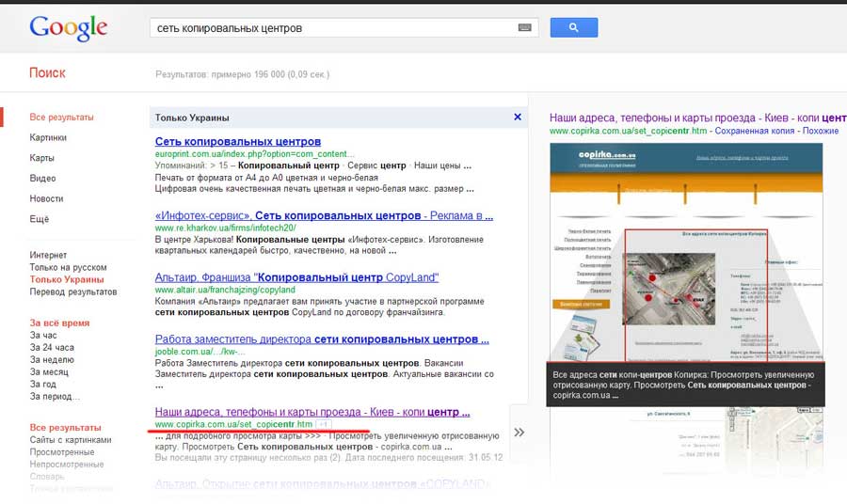
Task: Click the blue magnifier search button
Action: [574, 27]
